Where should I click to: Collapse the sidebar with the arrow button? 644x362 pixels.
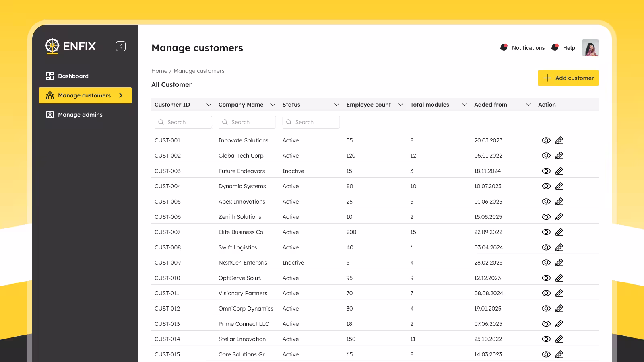click(x=121, y=46)
